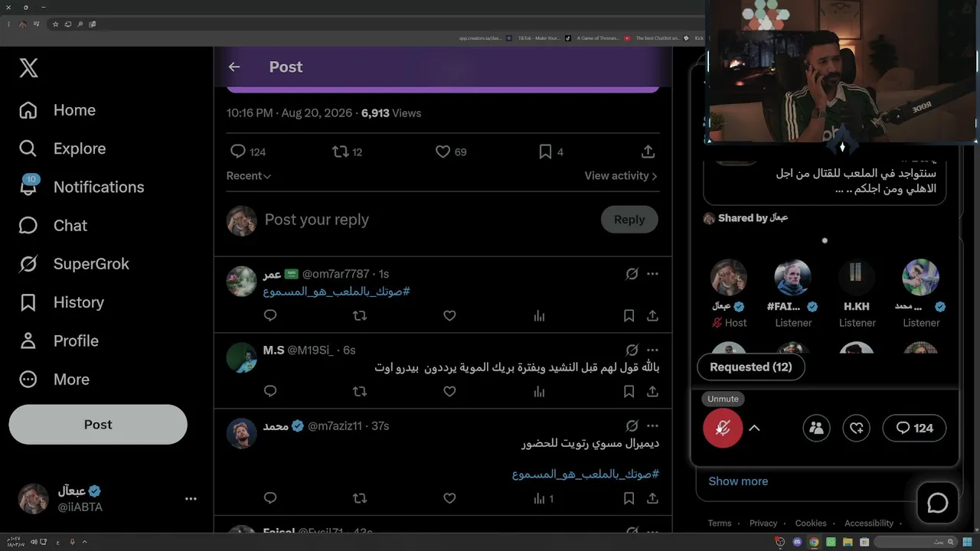Share @M19Si_'s reply
The width and height of the screenshot is (980, 551).
652,391
